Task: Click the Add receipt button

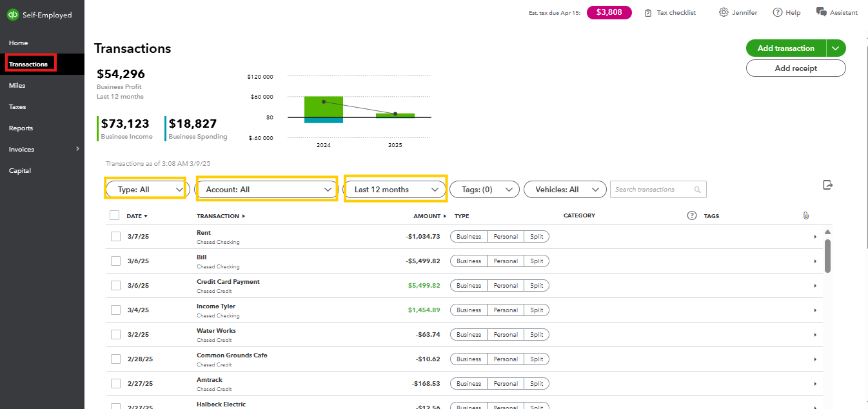Action: tap(796, 68)
